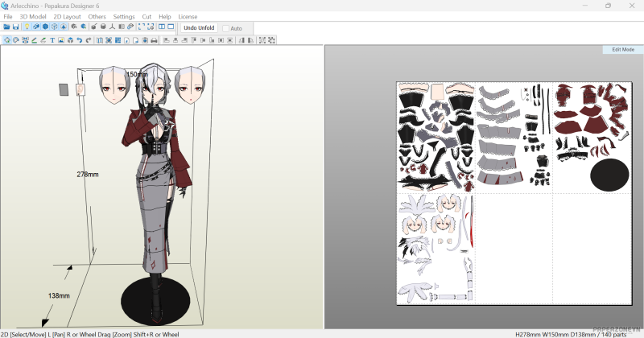Click the small gray square object in 3D view
This screenshot has width=644, height=338.
64,90
